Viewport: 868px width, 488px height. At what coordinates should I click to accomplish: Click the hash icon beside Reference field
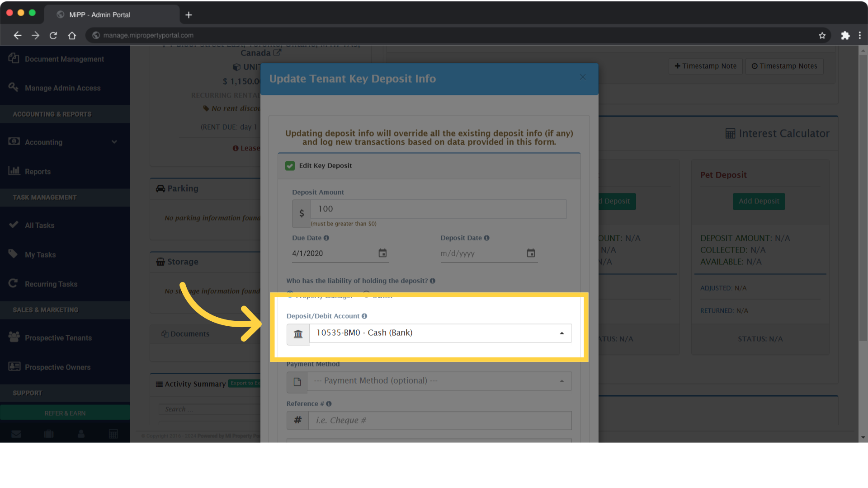[x=297, y=420]
